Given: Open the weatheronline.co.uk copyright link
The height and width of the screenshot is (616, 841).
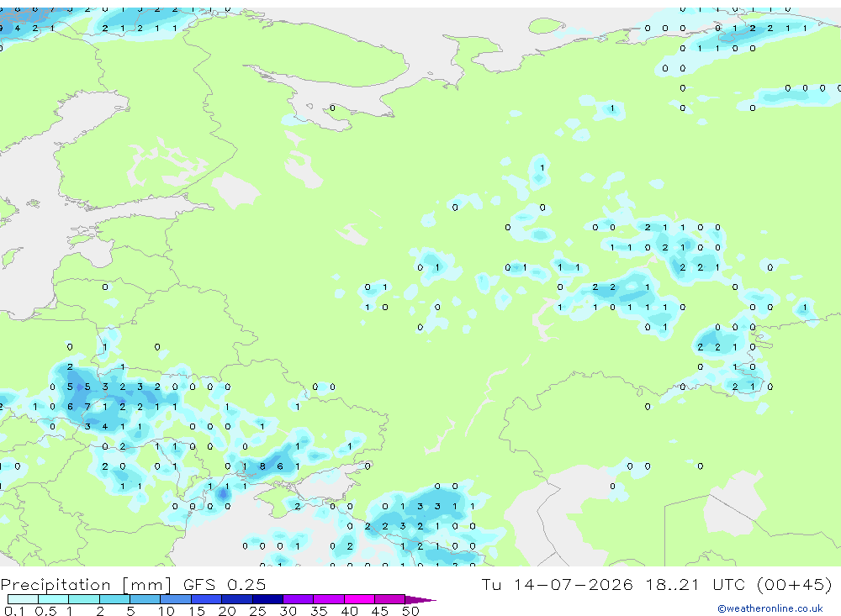Looking at the screenshot, I should [x=770, y=608].
